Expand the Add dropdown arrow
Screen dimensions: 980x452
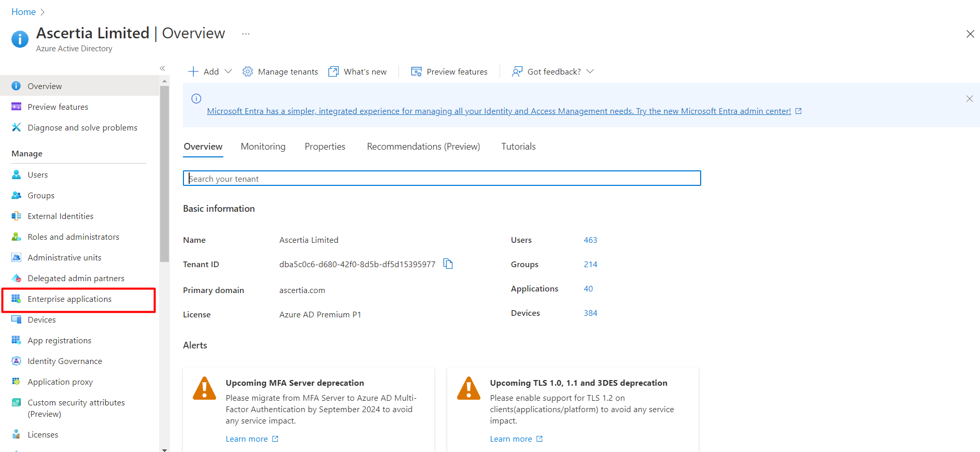coord(228,71)
